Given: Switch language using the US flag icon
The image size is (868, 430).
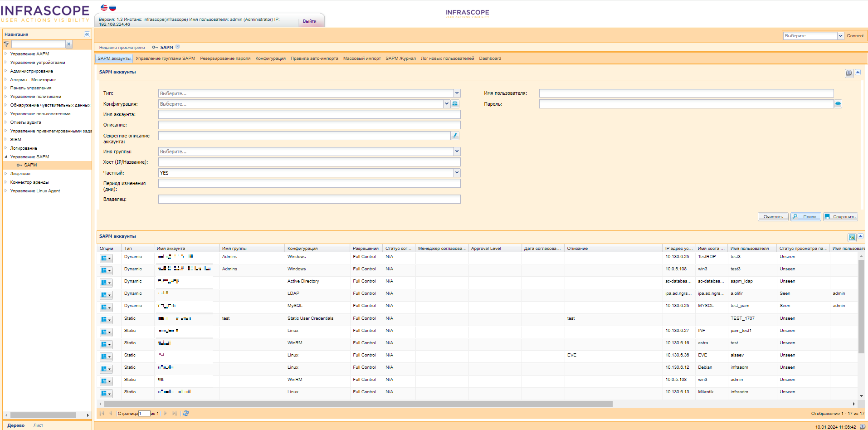Looking at the screenshot, I should point(104,8).
